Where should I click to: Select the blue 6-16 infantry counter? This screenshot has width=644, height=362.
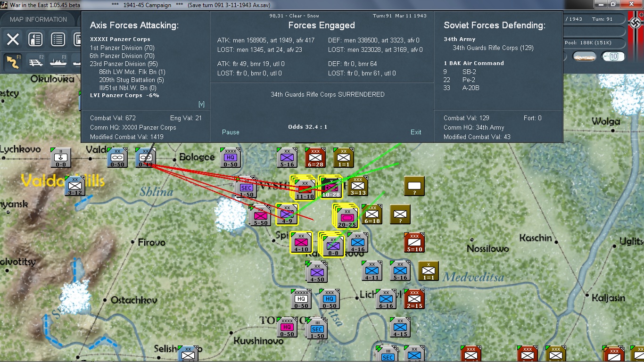click(x=386, y=298)
